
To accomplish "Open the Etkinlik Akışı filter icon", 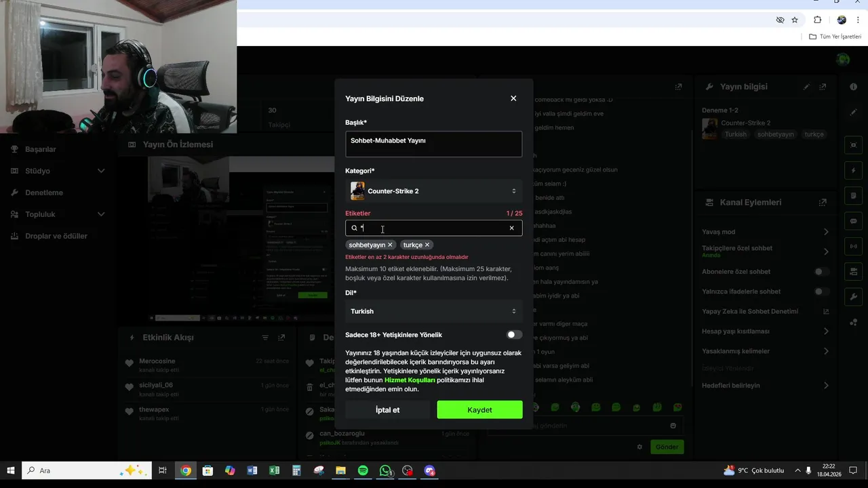I will pos(265,338).
